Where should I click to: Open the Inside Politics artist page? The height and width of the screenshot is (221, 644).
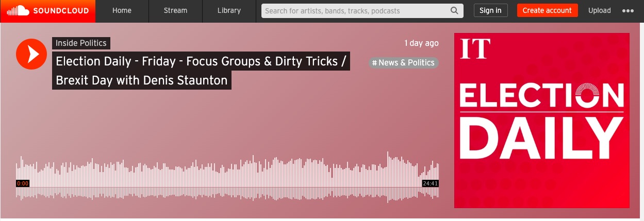[81, 43]
